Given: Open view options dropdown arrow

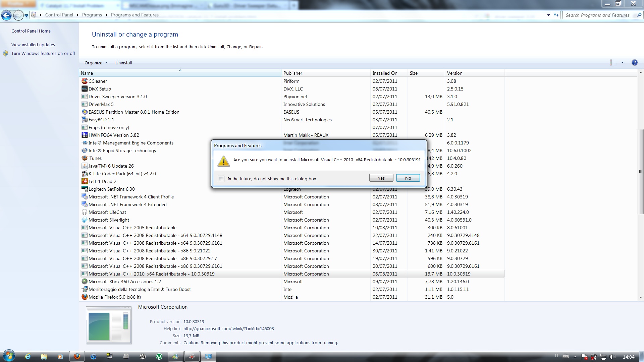Looking at the screenshot, I should (x=622, y=63).
